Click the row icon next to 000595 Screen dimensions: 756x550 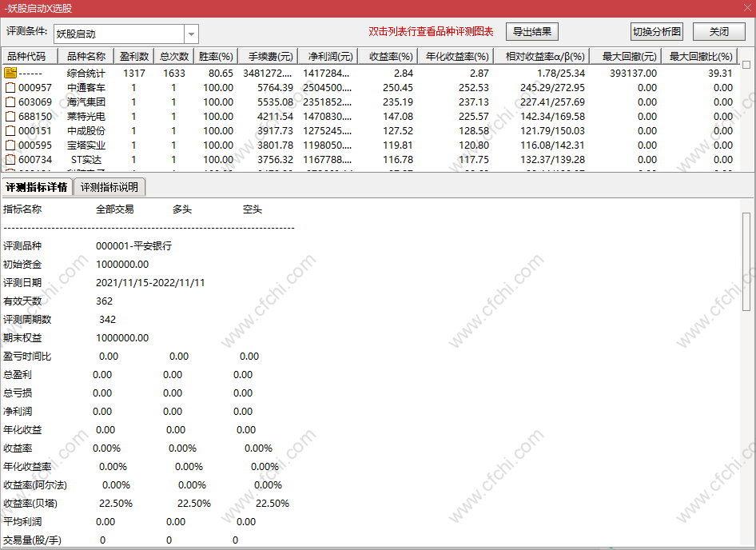(10, 145)
